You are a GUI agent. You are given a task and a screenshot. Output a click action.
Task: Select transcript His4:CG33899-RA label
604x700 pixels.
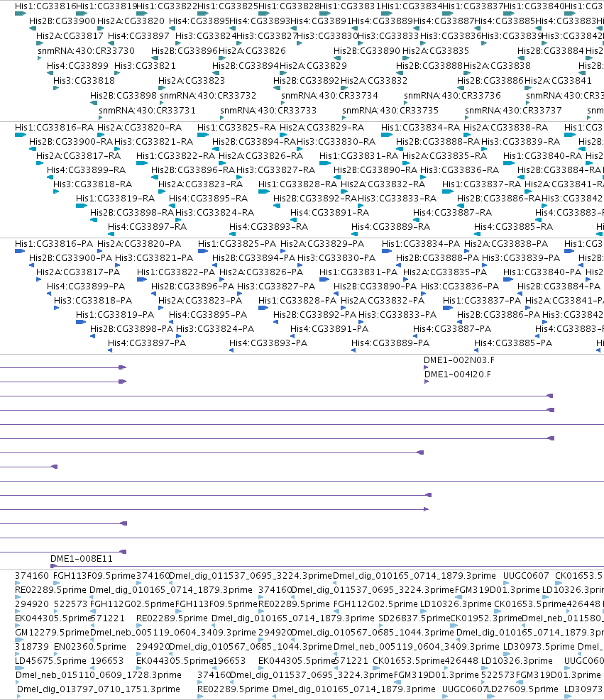point(86,170)
